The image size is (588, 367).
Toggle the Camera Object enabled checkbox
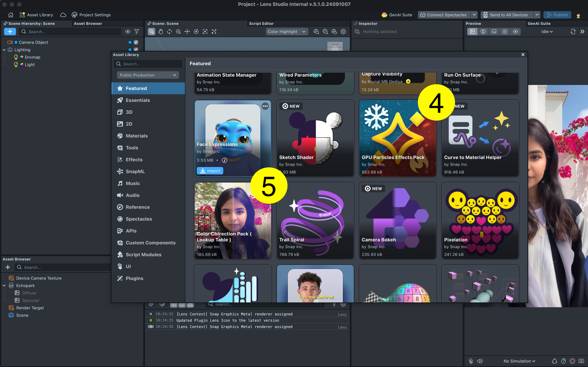136,42
